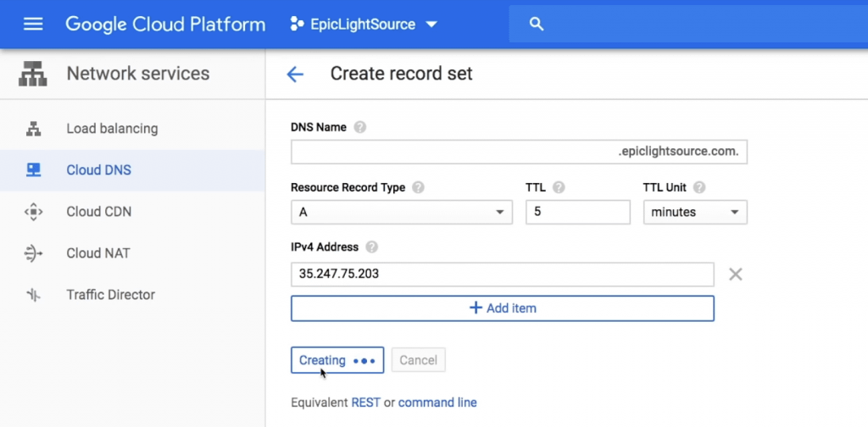Screen dimensions: 868x427
Task: Click the Cancel button
Action: [418, 361]
